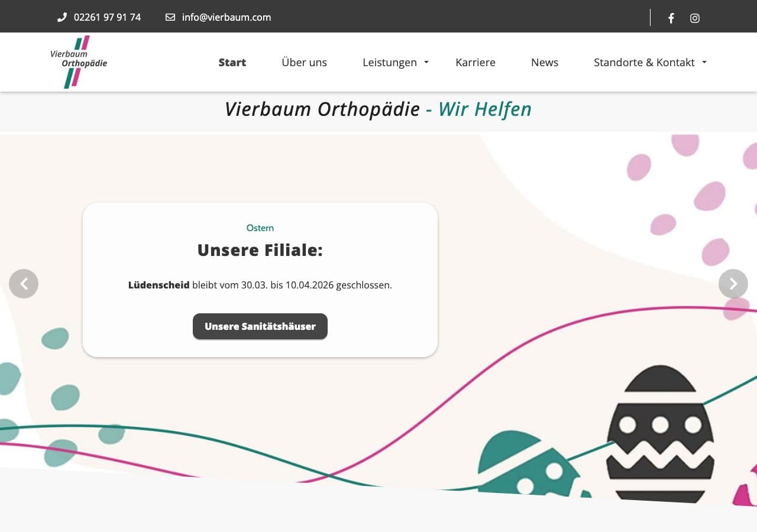Open the Über uns page
The image size is (757, 532).
coord(304,62)
